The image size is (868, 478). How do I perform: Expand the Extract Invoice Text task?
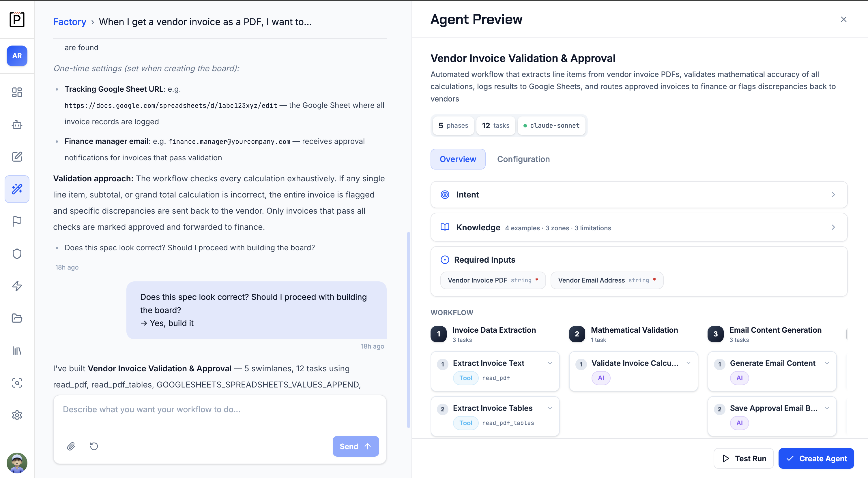[x=550, y=363]
